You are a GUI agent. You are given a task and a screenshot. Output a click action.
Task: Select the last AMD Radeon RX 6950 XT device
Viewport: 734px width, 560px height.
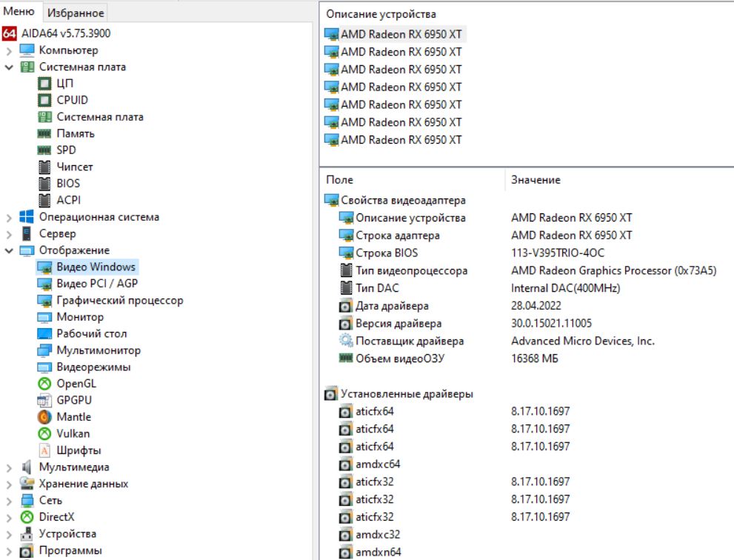(x=401, y=140)
